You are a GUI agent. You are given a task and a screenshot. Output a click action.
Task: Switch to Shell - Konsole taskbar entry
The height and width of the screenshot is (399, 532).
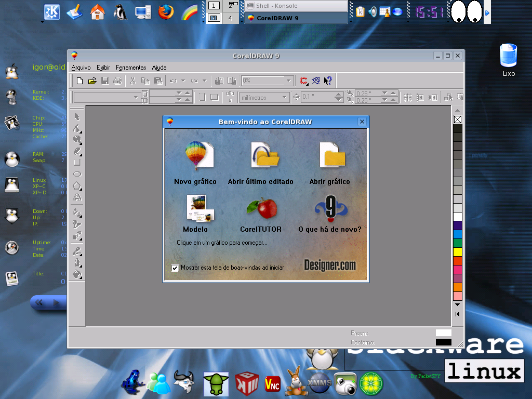pyautogui.click(x=296, y=6)
